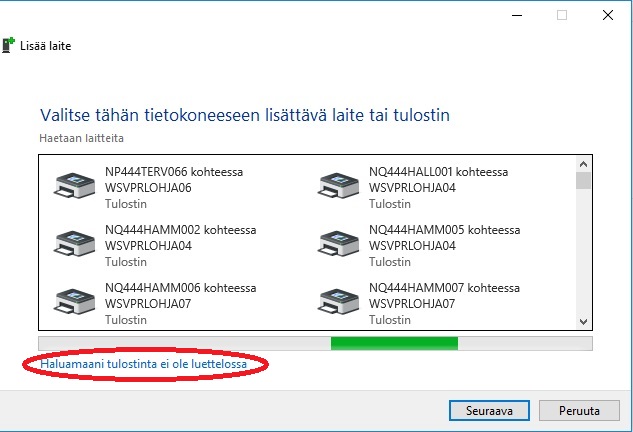Click the NQ444HAMM006 kohteessa WSVPRLOHJA07 entry
633x432 pixels.
pos(180,296)
